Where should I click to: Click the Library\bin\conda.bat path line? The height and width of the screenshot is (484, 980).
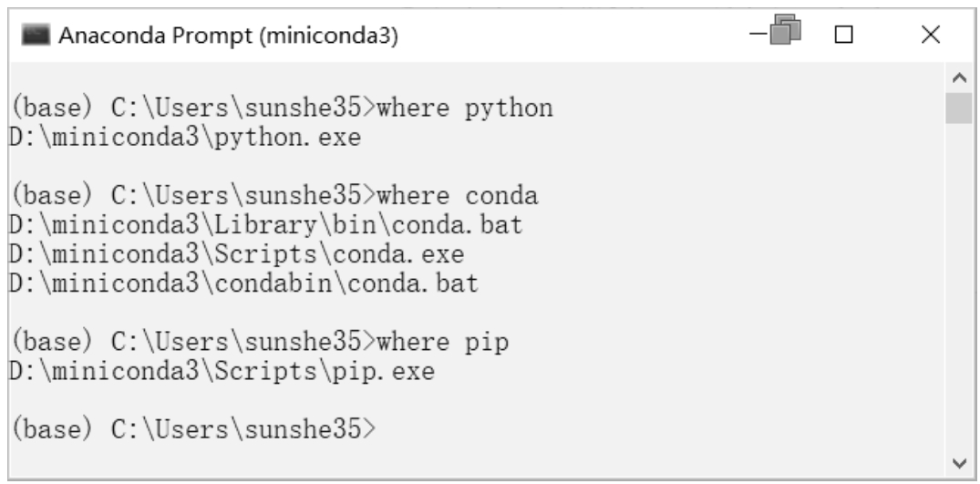point(265,224)
